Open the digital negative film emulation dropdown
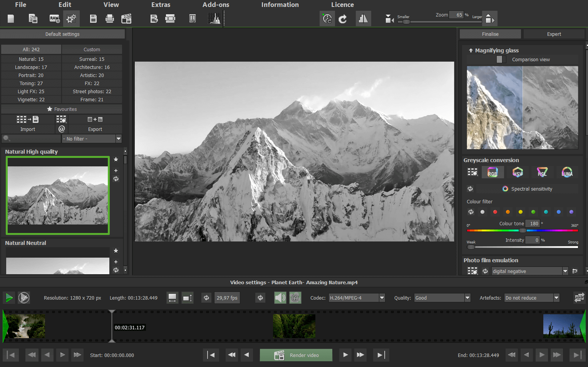This screenshot has width=588, height=367. pyautogui.click(x=530, y=271)
